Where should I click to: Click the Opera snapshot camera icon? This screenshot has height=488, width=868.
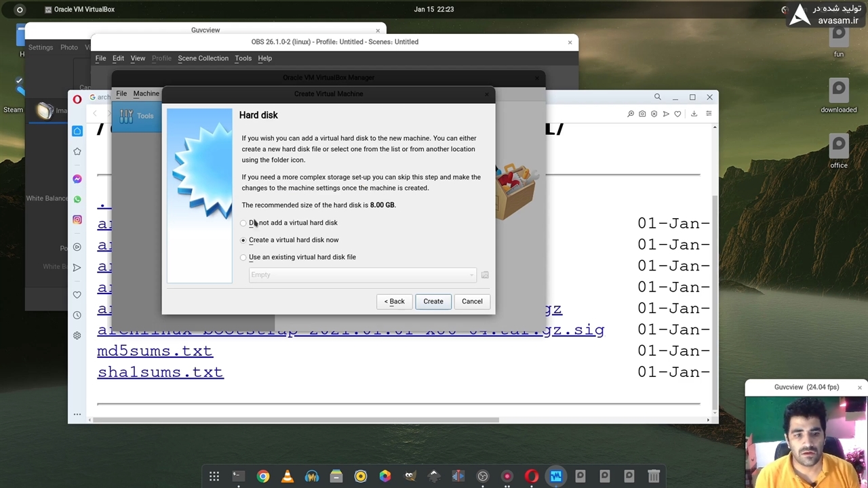tap(642, 114)
